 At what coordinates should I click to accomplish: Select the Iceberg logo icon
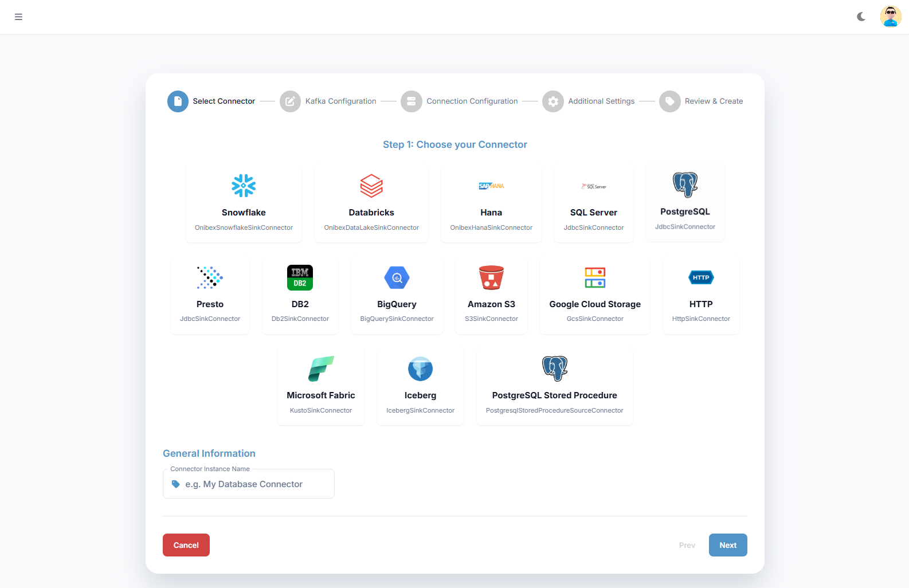pyautogui.click(x=420, y=369)
